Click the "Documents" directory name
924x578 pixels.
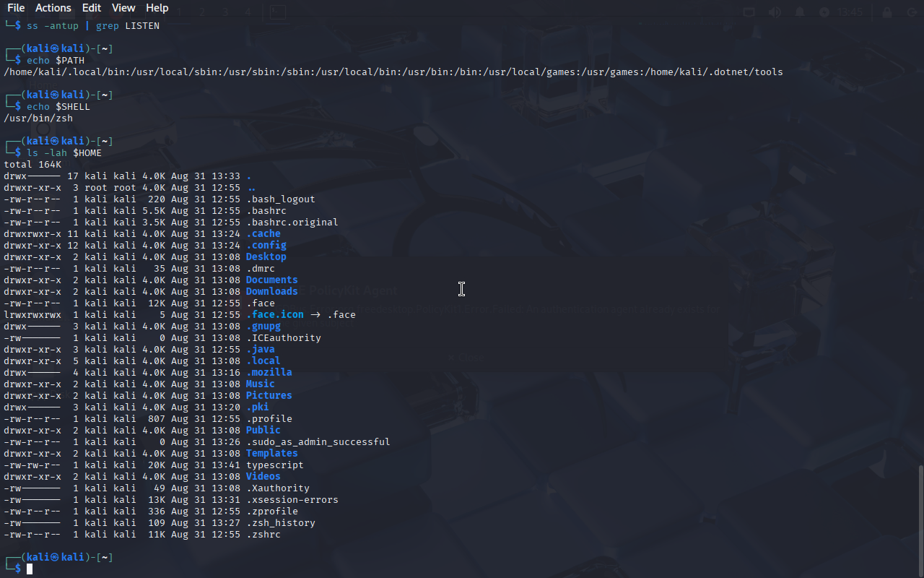[272, 280]
